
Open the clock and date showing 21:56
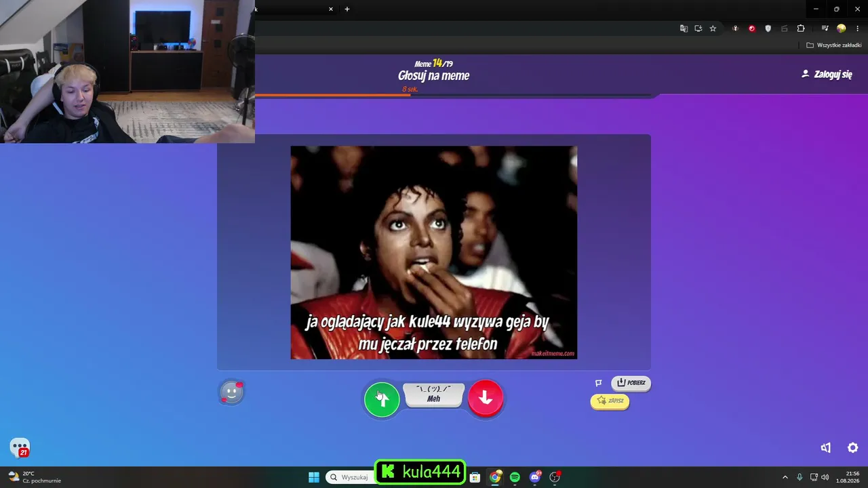[x=848, y=477]
